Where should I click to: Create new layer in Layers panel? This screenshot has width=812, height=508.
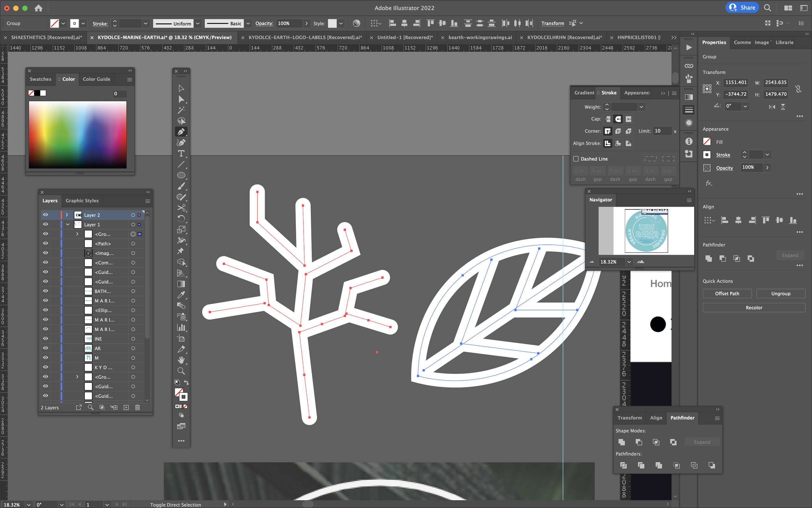126,408
